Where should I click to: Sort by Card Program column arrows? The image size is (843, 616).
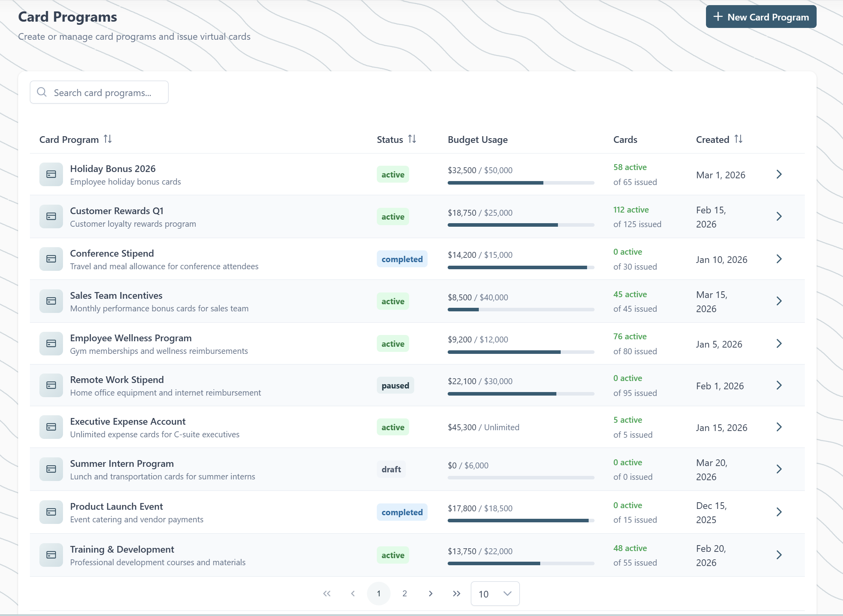coord(107,139)
